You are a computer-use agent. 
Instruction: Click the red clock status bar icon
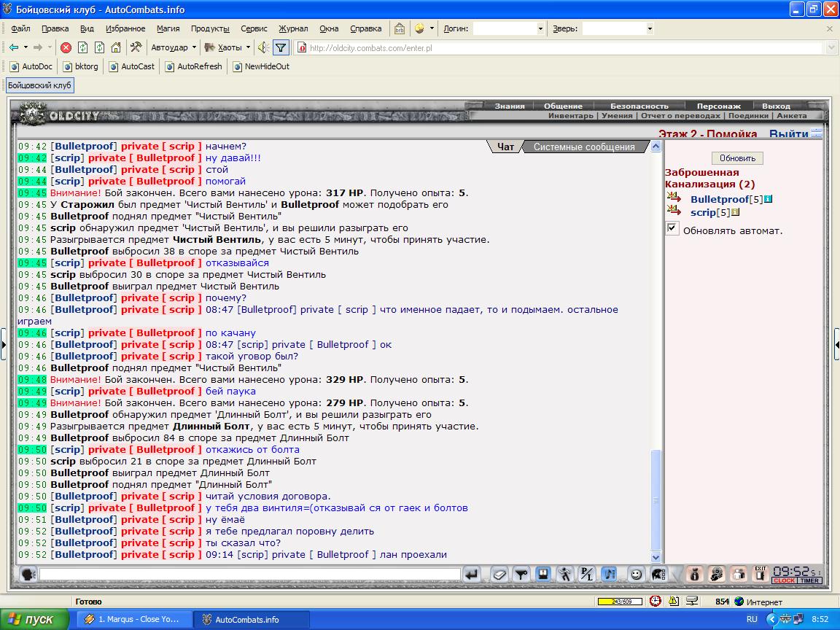(x=656, y=601)
